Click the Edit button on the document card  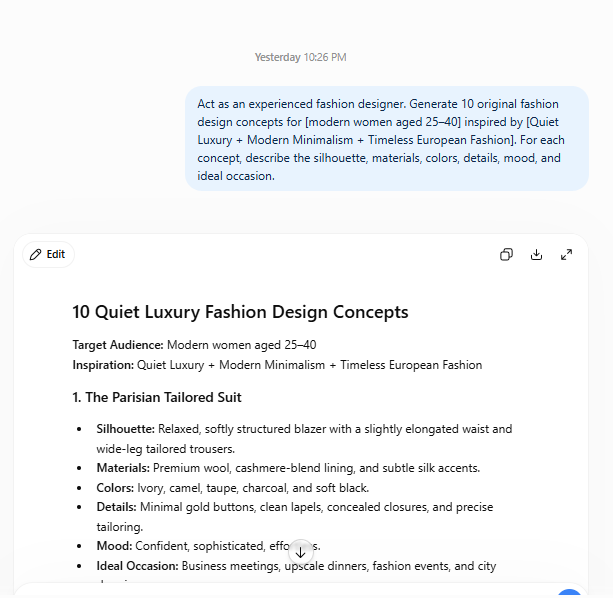(x=48, y=254)
